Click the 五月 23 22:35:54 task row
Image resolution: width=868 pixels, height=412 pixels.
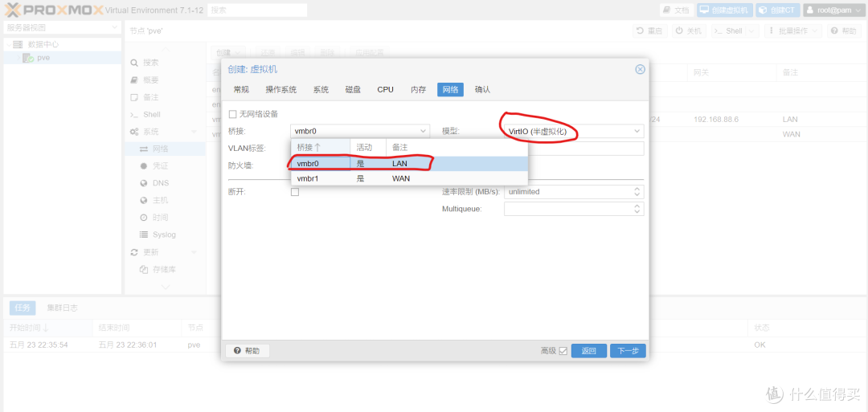(434, 345)
